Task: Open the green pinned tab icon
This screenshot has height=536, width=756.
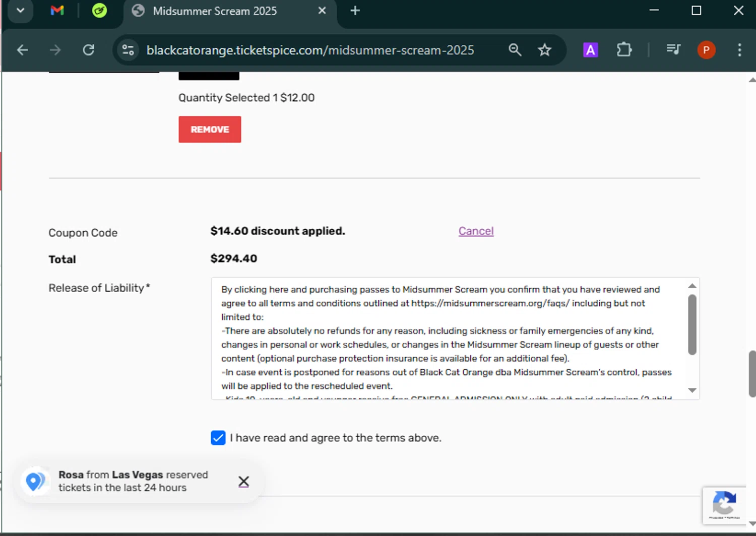Action: pos(100,11)
